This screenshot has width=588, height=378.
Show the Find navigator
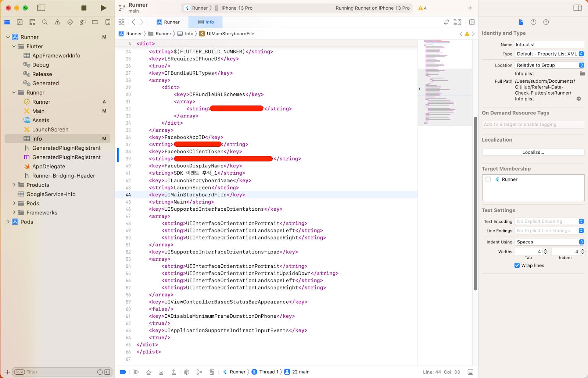pos(45,22)
